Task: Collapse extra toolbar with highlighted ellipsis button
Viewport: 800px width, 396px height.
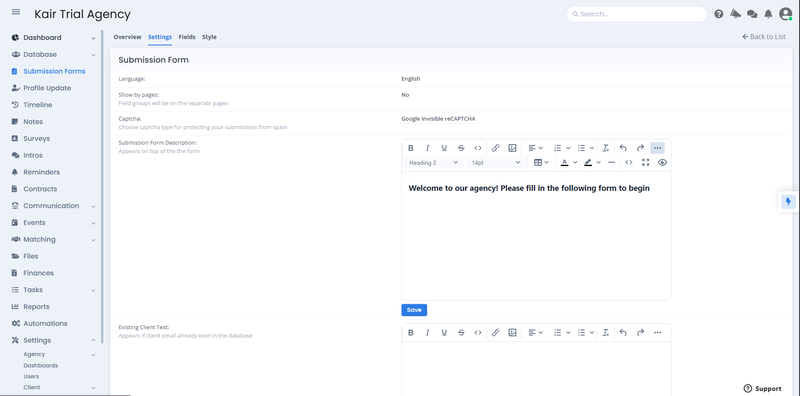Action: [657, 148]
